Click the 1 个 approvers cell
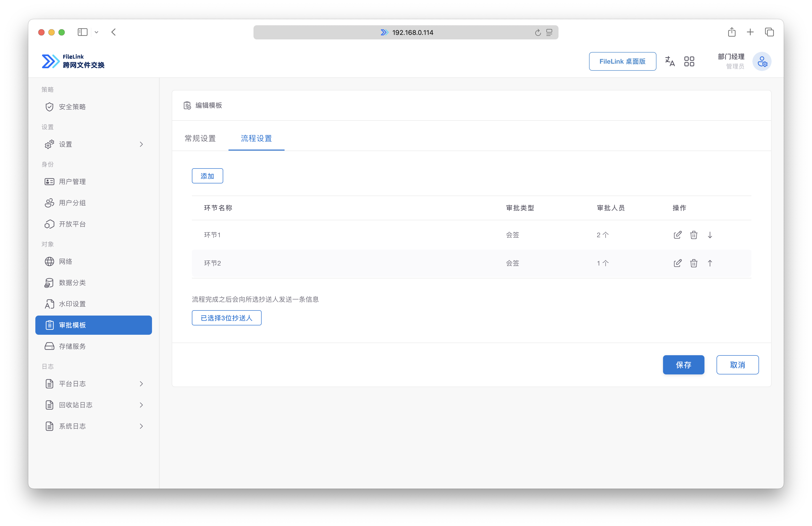 coord(602,263)
